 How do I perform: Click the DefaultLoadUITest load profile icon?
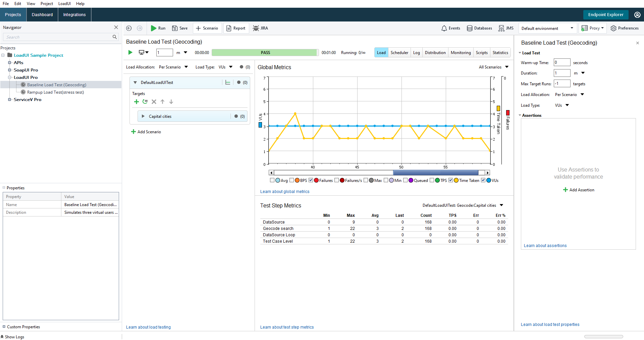pyautogui.click(x=228, y=83)
